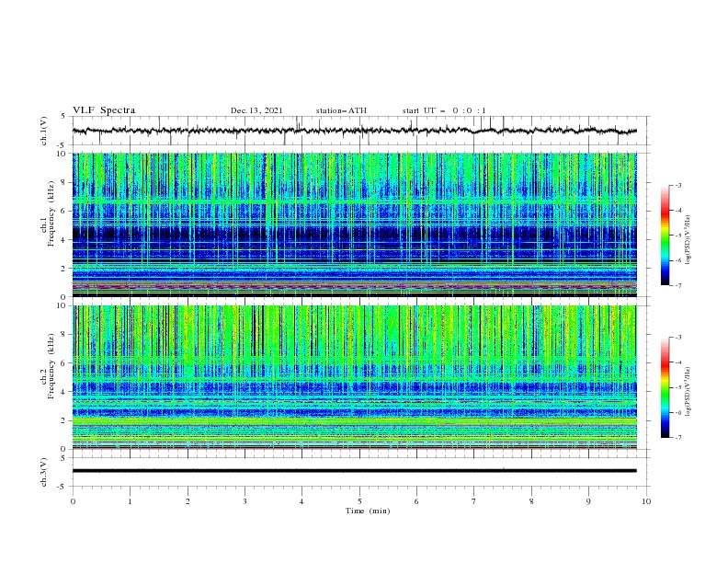Click the "10" tick on the time axis
The image size is (728, 563).
[x=646, y=501]
